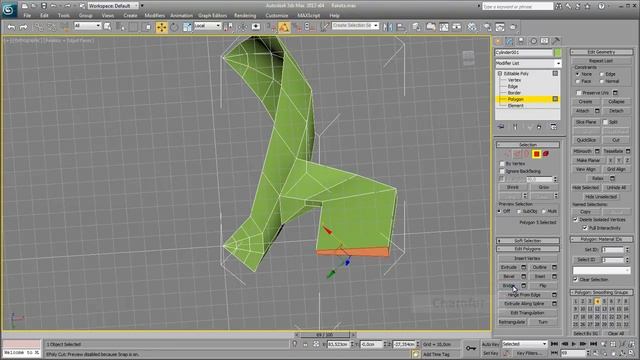Open Hinge From Edge settings icon
This screenshot has height=360, width=640.
[554, 295]
